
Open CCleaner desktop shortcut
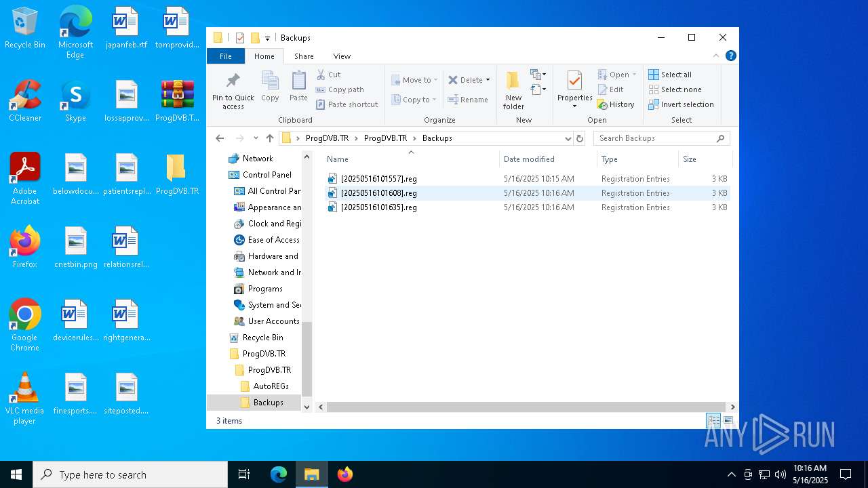[x=25, y=101]
